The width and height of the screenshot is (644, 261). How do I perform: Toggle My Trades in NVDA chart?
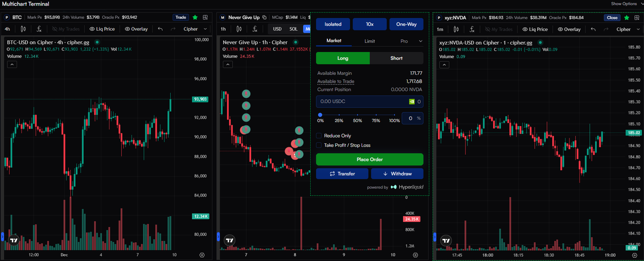[x=500, y=29]
